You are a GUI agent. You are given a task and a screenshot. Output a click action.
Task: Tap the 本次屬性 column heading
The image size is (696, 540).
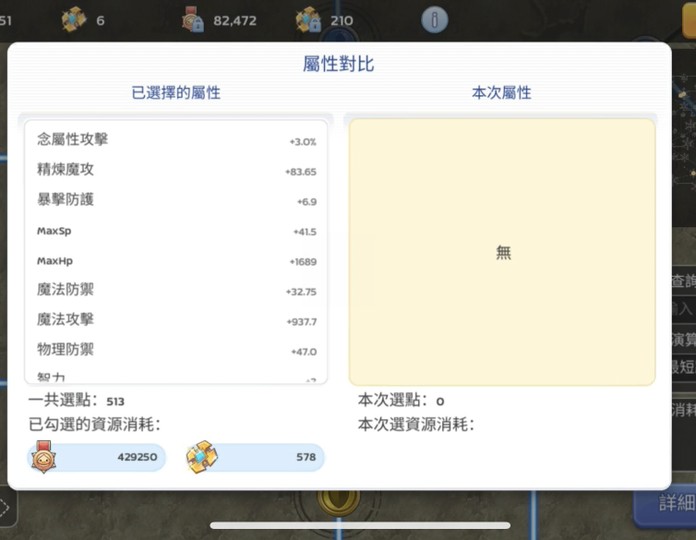click(502, 93)
